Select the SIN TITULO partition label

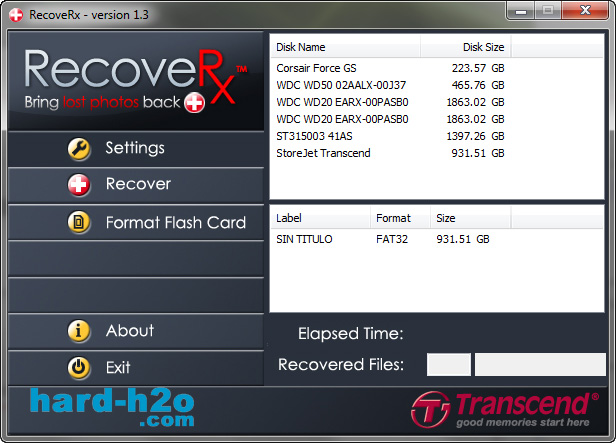(304, 239)
